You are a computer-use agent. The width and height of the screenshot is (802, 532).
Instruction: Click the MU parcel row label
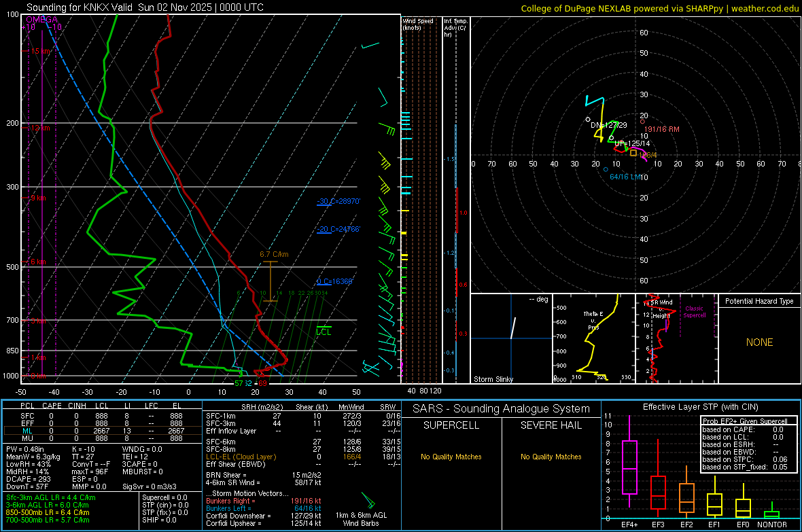(x=27, y=438)
